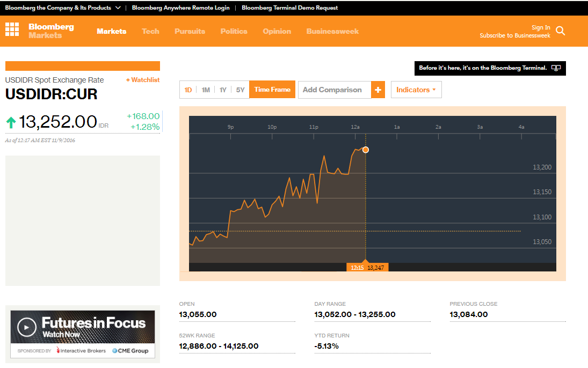Click the chart's current price marker dot
The width and height of the screenshot is (588, 368).
click(366, 150)
